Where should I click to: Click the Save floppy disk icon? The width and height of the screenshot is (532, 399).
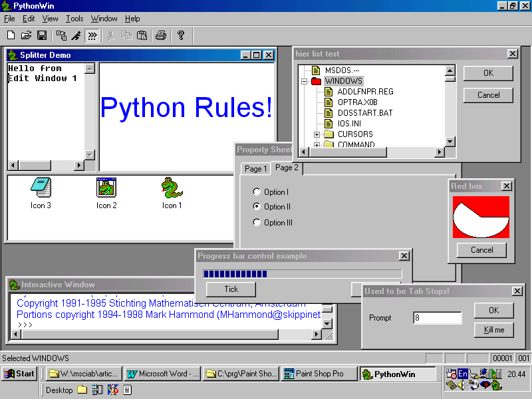(x=42, y=35)
